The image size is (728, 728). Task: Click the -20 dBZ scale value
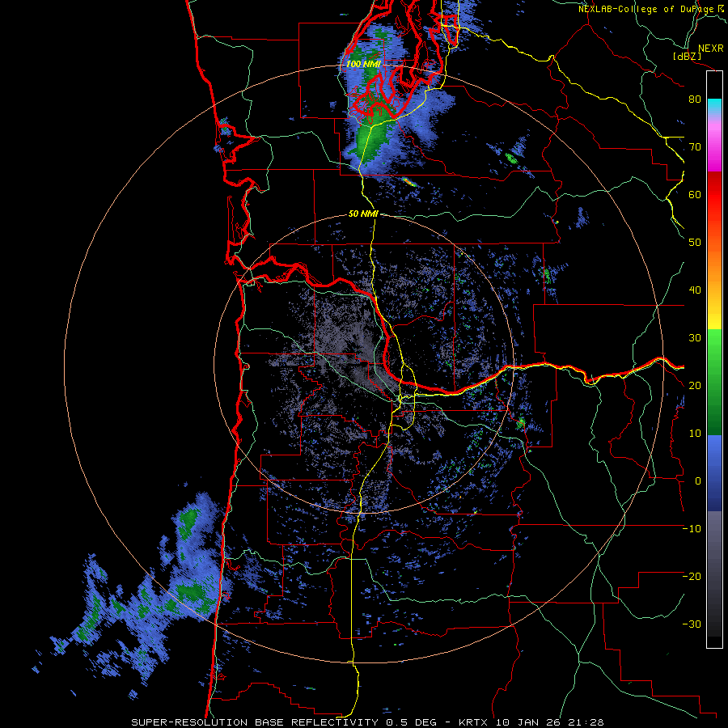[x=692, y=576]
